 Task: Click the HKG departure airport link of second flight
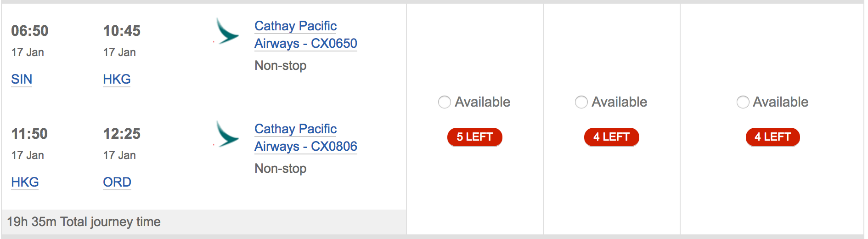(25, 182)
